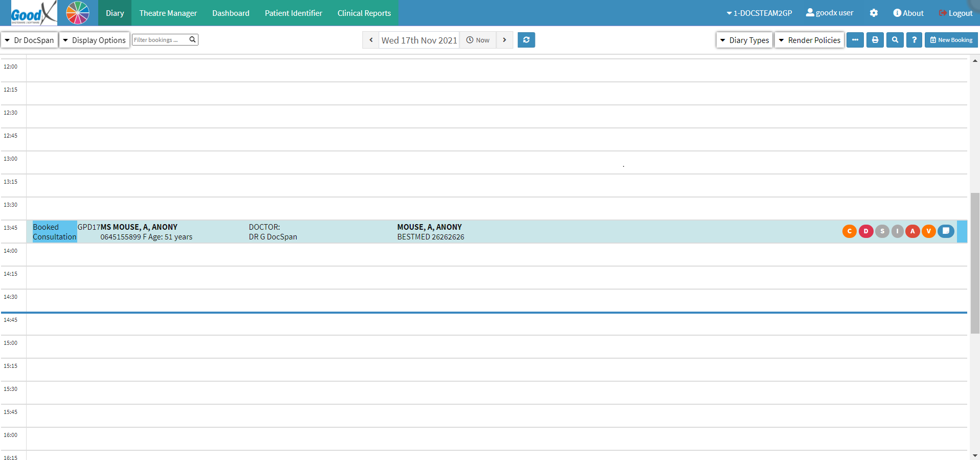Go to previous day using left chevron

coord(371,40)
